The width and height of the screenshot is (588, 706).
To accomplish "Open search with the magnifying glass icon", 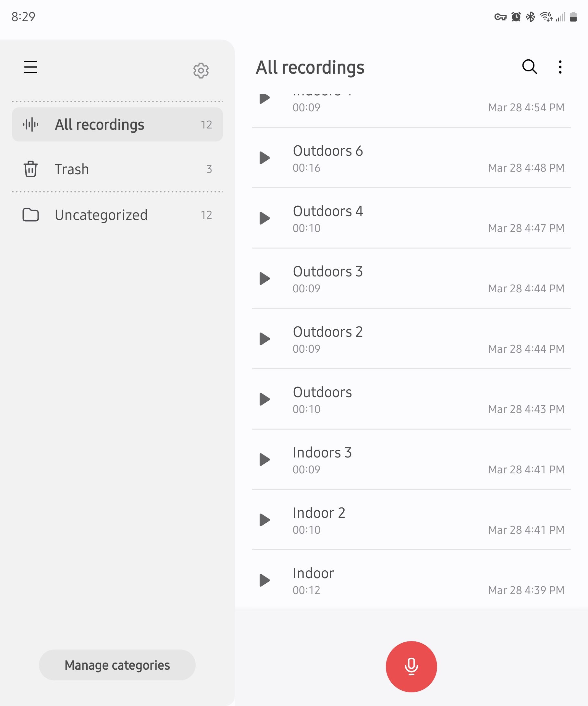I will coord(530,67).
